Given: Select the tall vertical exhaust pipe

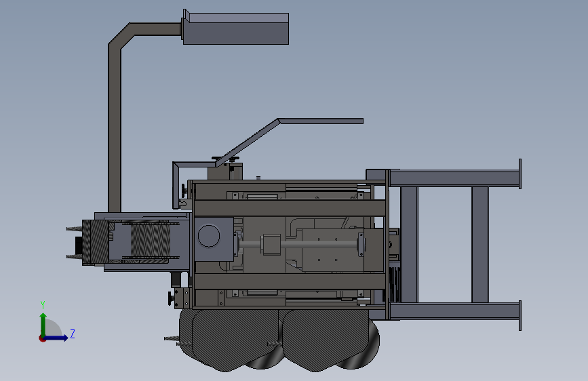Looking at the screenshot, I should pos(115,127).
